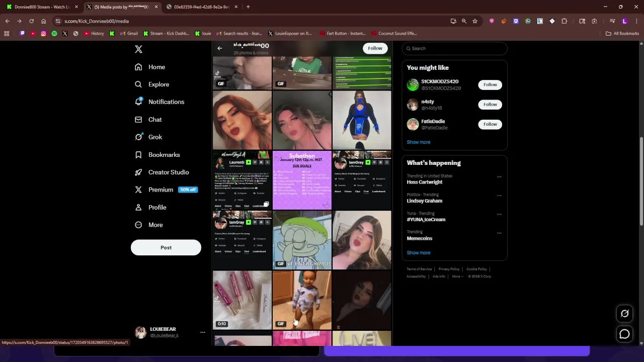Close the Media posts browser tab

(x=156, y=7)
